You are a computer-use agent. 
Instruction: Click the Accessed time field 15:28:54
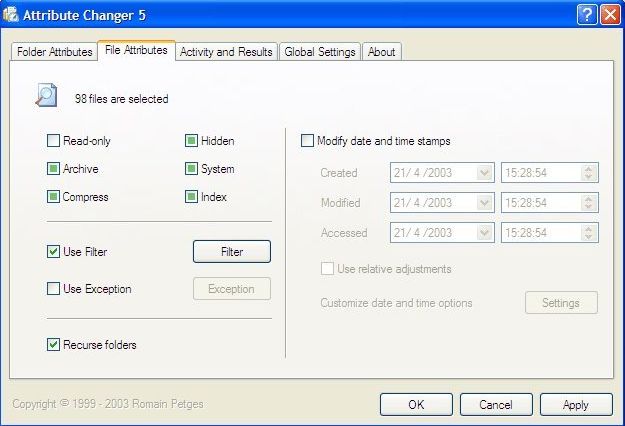coord(550,232)
